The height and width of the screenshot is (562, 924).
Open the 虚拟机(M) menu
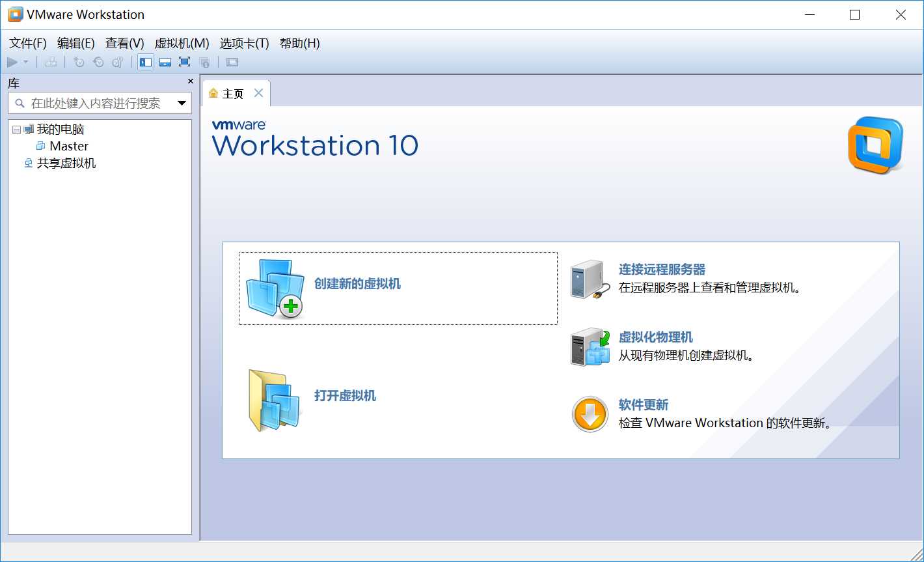(182, 44)
